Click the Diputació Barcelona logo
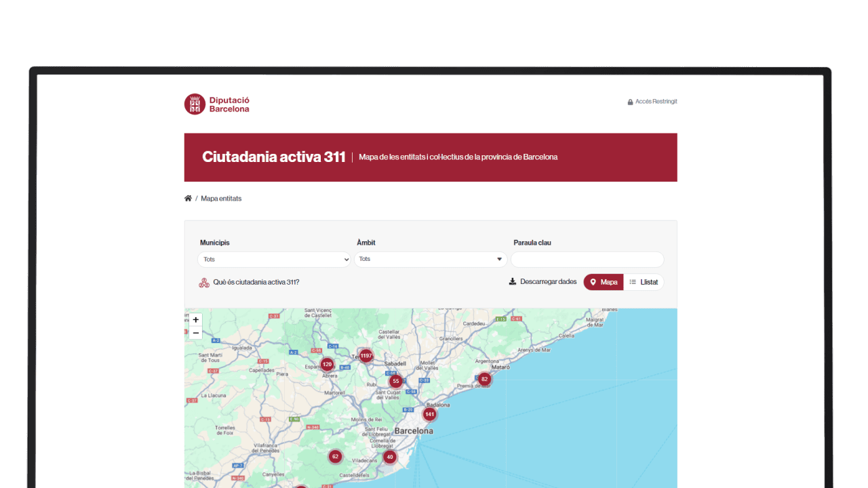 (216, 103)
